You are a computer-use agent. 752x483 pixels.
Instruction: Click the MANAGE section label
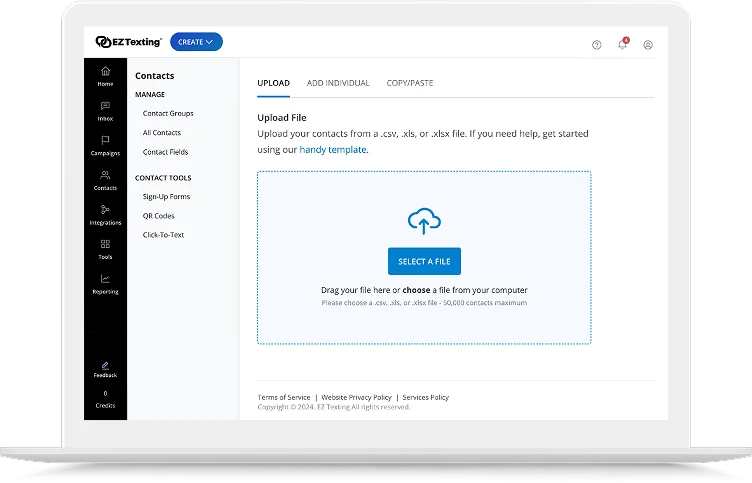click(x=150, y=94)
